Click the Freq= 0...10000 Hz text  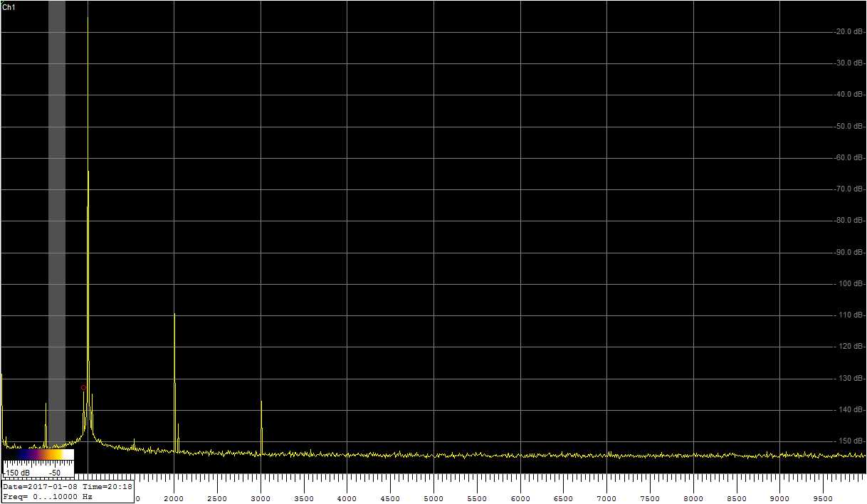tap(48, 497)
